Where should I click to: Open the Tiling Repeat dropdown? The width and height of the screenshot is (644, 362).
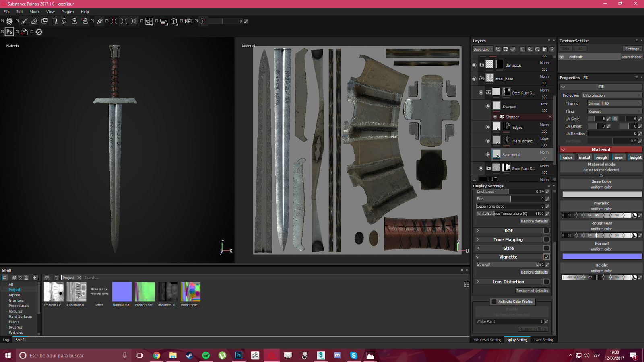click(615, 111)
